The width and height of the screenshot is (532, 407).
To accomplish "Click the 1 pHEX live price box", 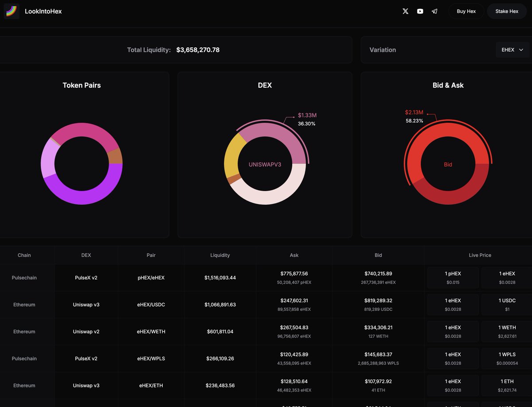I will point(453,278).
